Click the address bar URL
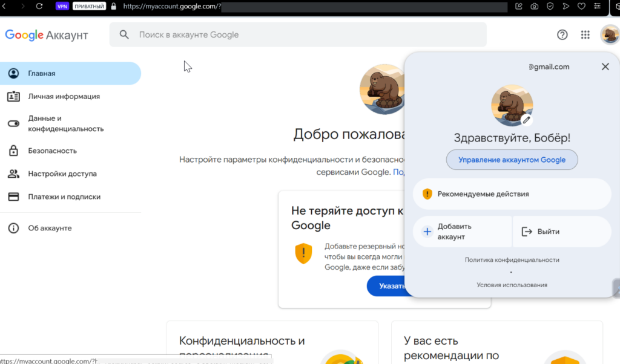Screen dimensions: 620x364 click(171, 6)
